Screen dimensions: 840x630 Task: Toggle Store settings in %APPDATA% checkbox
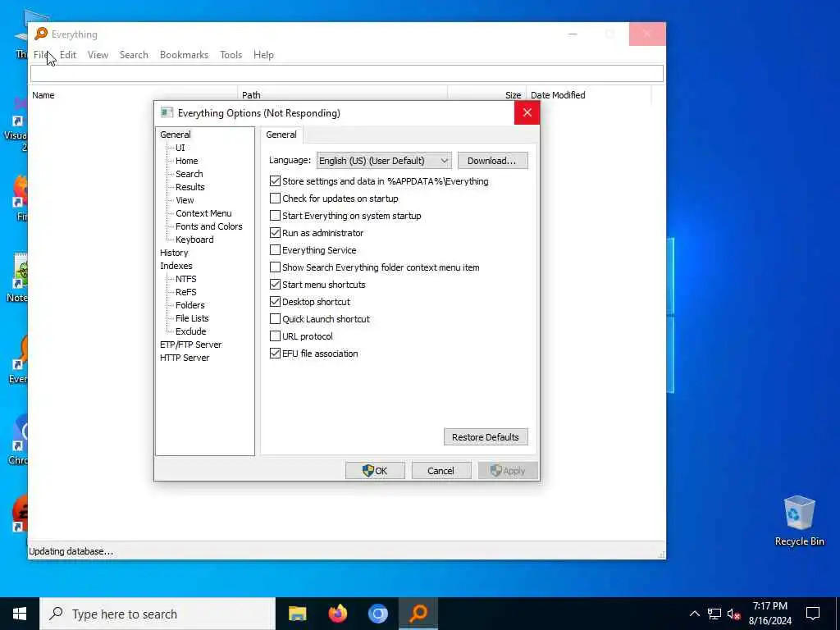point(275,181)
